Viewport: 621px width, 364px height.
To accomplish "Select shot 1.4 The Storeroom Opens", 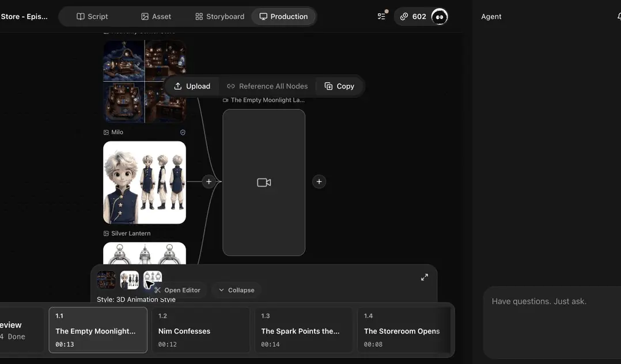I will pyautogui.click(x=405, y=330).
